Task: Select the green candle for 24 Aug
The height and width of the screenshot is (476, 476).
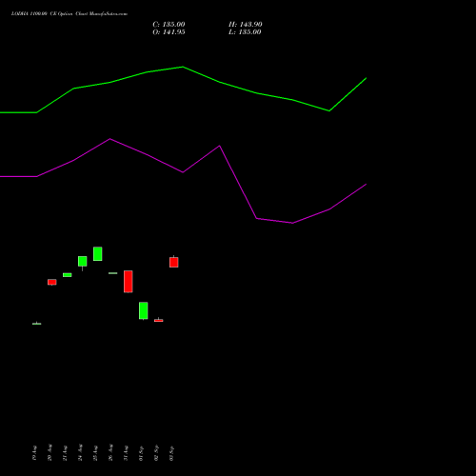Action: [83, 262]
